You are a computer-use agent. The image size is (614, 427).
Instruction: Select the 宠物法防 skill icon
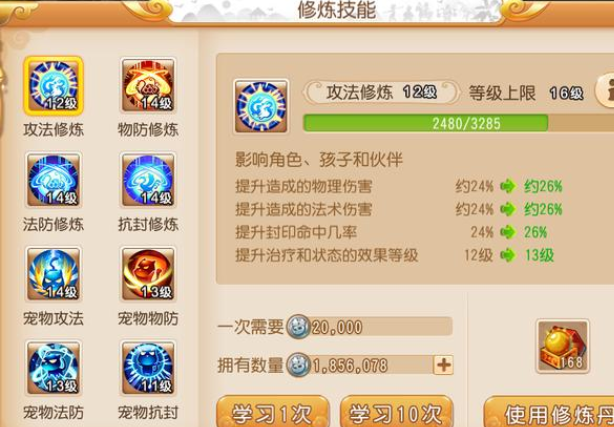(54, 367)
